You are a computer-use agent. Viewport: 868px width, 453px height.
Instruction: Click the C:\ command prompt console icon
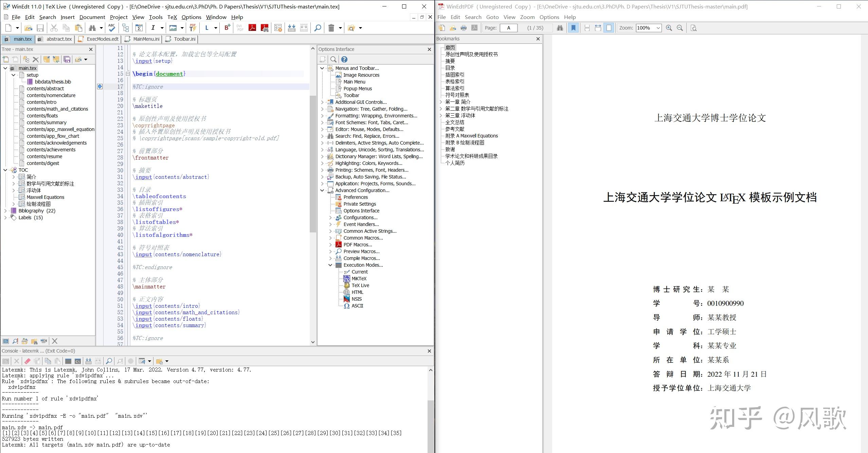click(x=78, y=361)
